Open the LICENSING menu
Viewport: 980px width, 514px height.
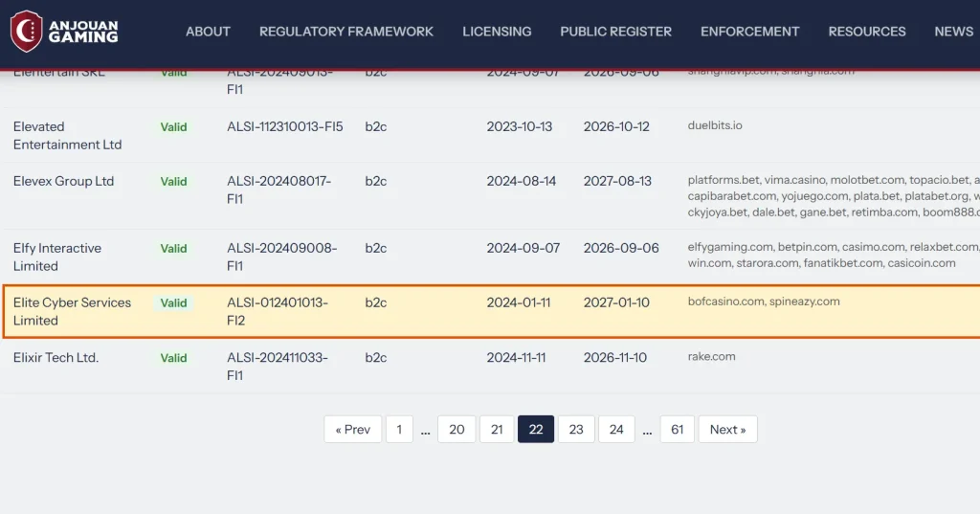coord(497,32)
